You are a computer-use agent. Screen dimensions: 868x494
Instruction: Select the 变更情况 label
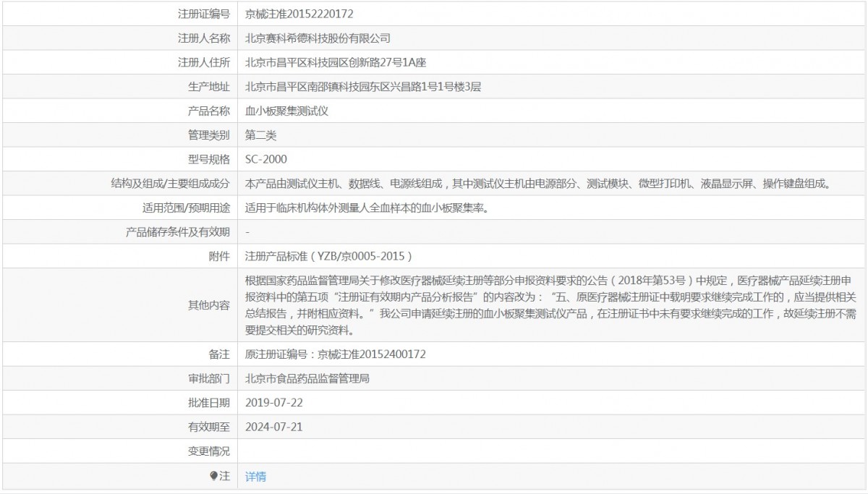coord(209,451)
